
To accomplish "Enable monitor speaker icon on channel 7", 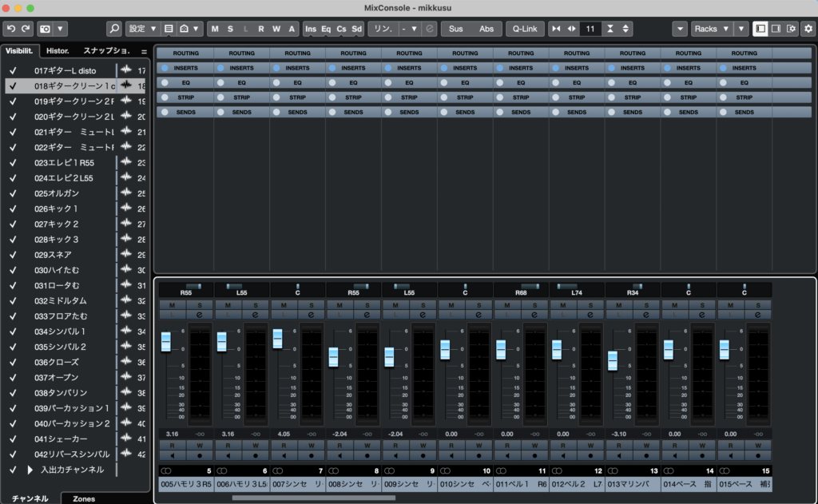I will pyautogui.click(x=284, y=455).
